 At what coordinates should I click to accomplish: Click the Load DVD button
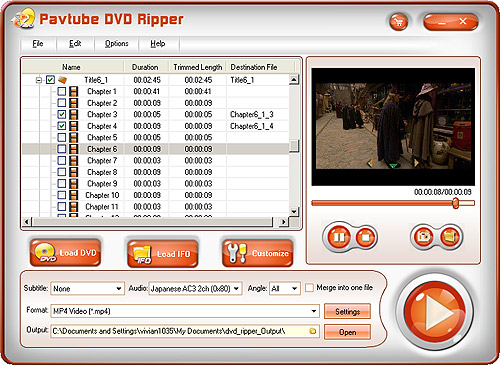tap(65, 253)
